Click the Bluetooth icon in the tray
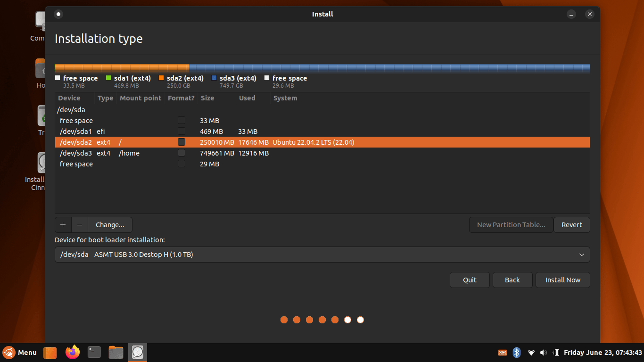644x362 pixels. (x=517, y=352)
